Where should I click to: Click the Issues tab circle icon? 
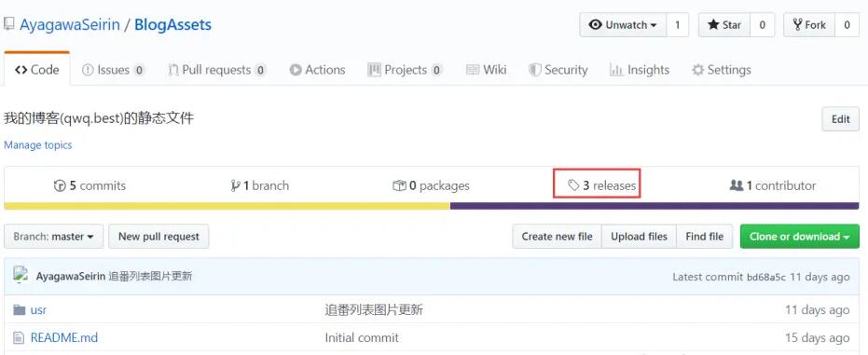pos(88,70)
